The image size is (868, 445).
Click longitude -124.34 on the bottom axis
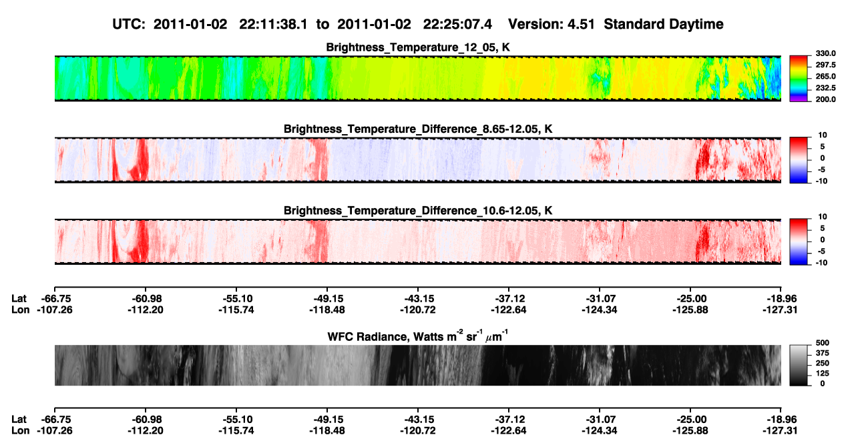click(599, 430)
